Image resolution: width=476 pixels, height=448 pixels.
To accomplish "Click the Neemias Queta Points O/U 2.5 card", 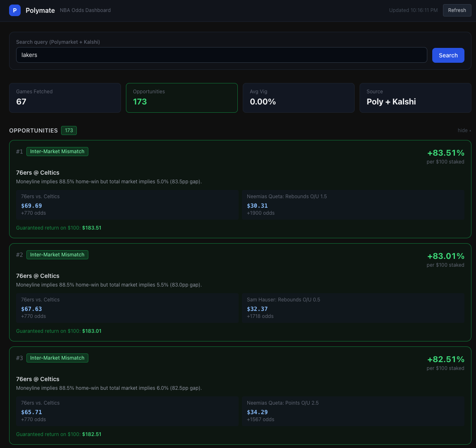I will (353, 411).
